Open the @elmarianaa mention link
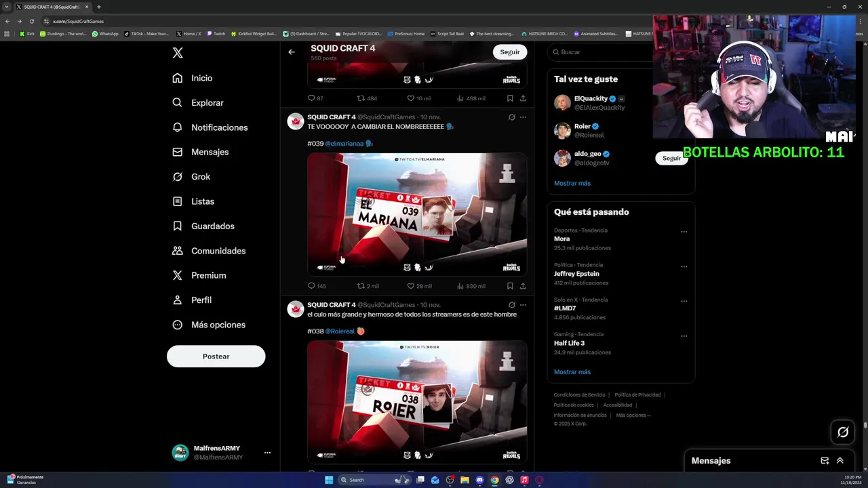Screen dimensions: 868x488 pyautogui.click(x=344, y=144)
